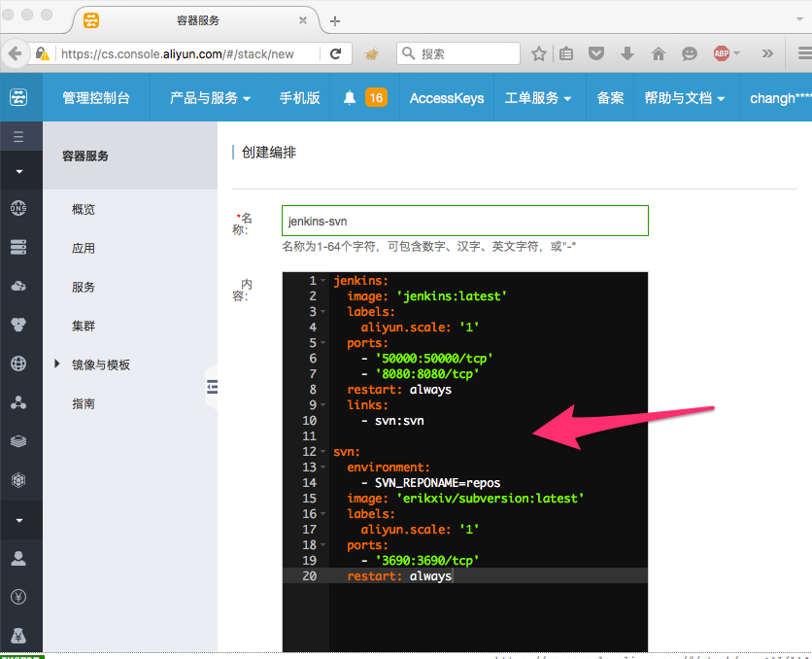Select 应用 in the side menu
The height and width of the screenshot is (659, 812).
click(84, 248)
